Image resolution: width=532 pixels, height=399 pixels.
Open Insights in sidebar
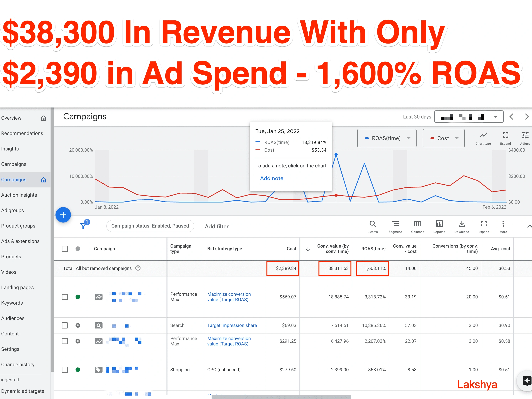10,149
